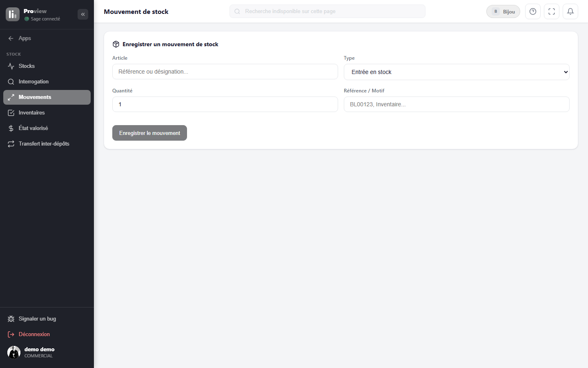Open Transfert inter-dépôts

(47, 144)
